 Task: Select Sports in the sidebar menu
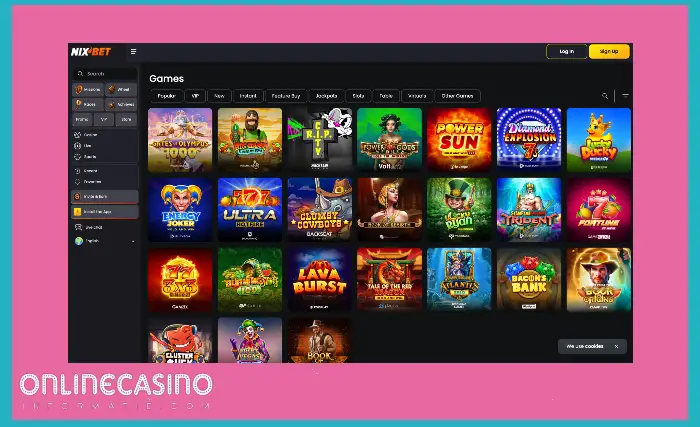coord(86,157)
